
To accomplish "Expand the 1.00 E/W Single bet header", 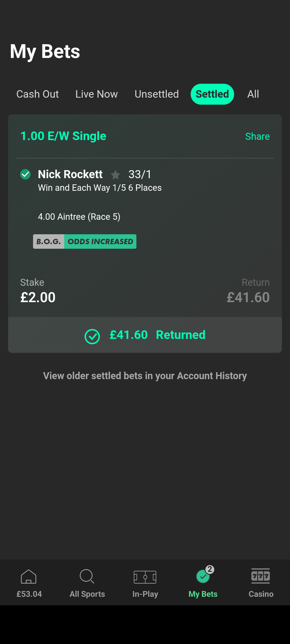I will [x=63, y=136].
